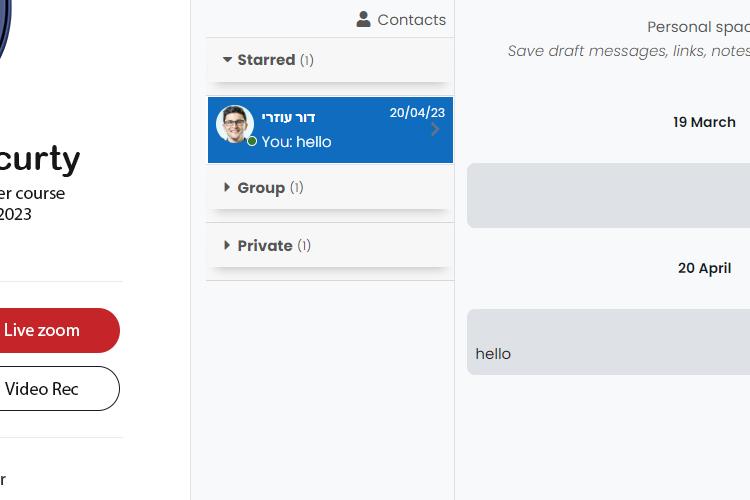Click the green online status dot

pyautogui.click(x=252, y=141)
